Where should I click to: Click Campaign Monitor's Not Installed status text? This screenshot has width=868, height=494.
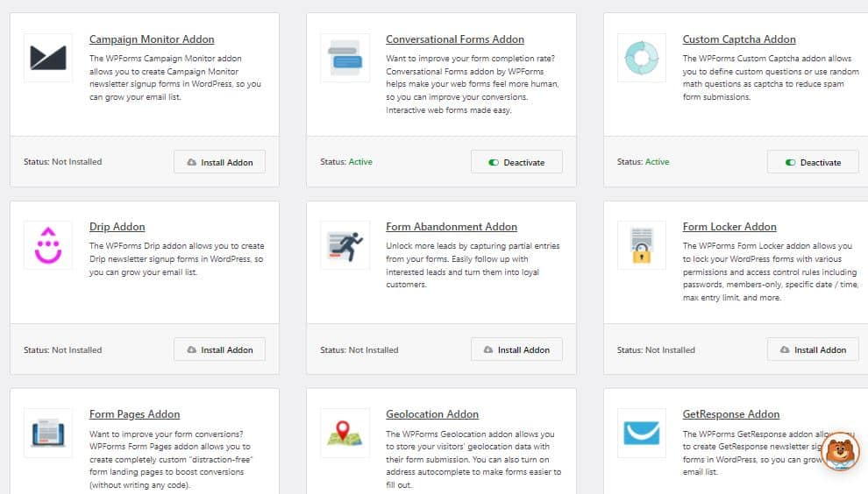pyautogui.click(x=77, y=162)
